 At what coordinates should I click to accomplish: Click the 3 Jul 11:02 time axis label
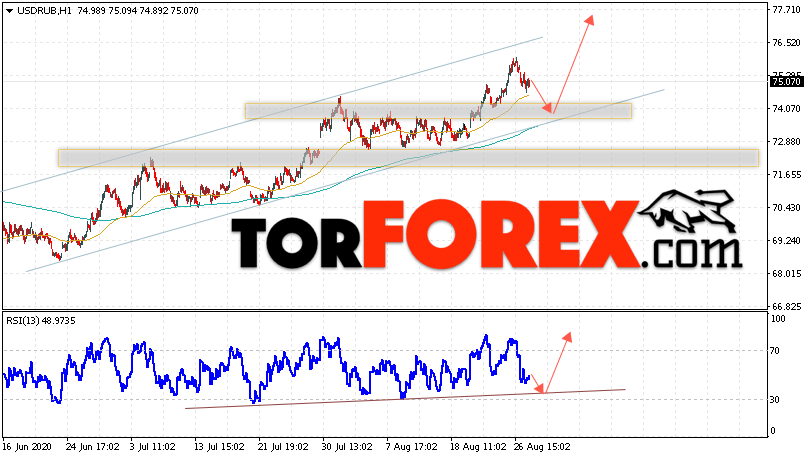pos(154,446)
